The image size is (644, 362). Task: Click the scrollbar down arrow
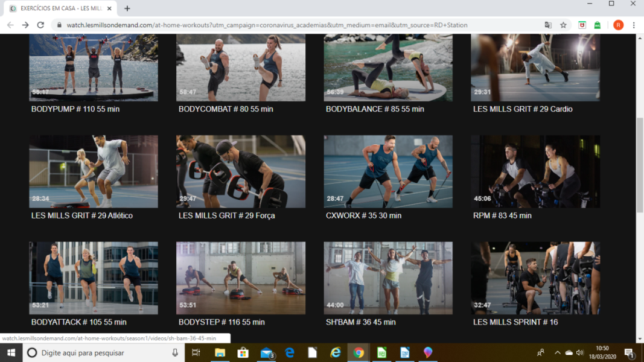pos(640,339)
